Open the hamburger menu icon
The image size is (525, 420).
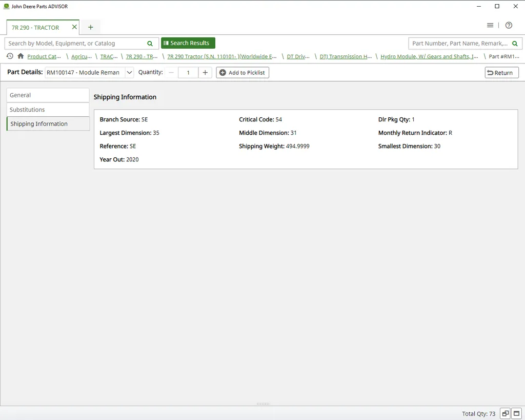490,25
